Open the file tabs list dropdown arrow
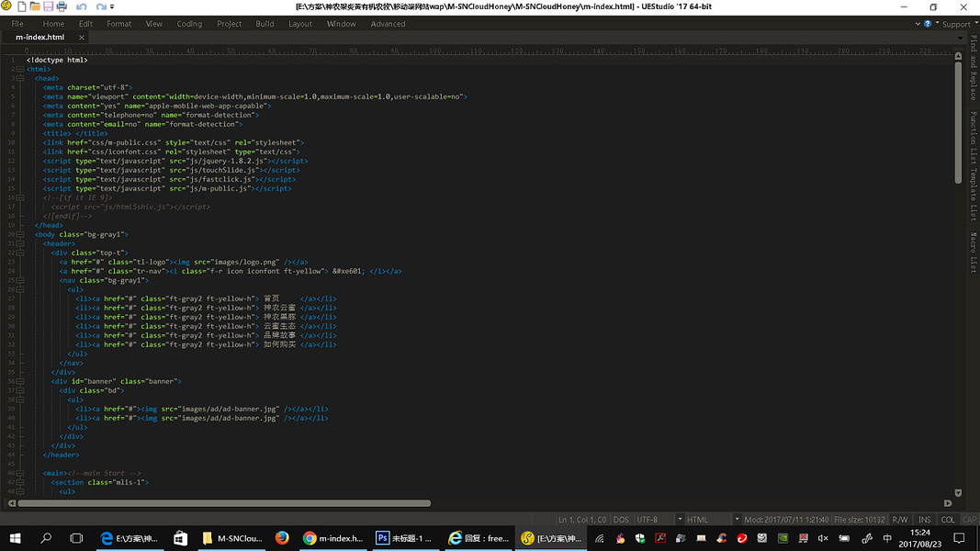The image size is (980, 551). pos(960,38)
